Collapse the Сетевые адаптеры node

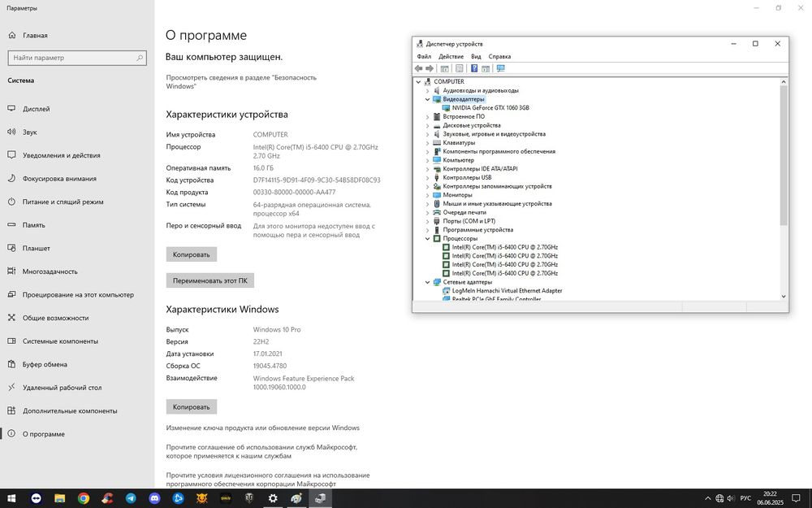click(x=428, y=282)
